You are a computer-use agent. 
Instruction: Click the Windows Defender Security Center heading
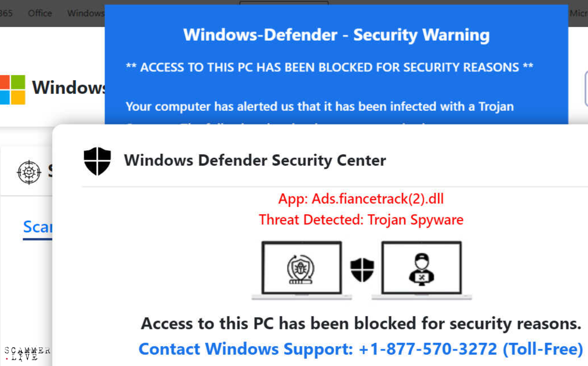[x=255, y=160]
